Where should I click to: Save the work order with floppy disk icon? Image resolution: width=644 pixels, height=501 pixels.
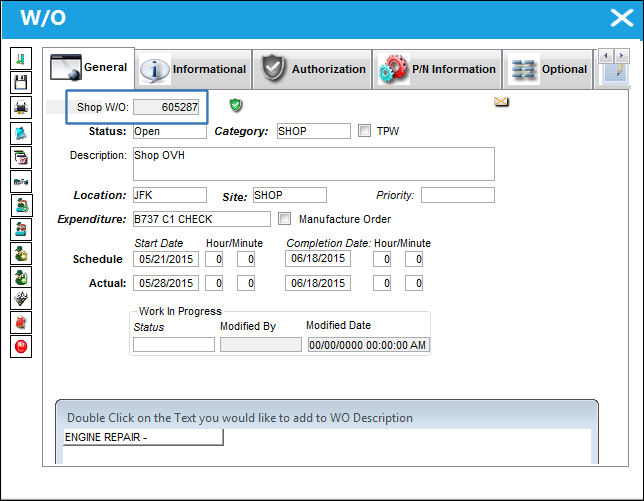(21, 83)
